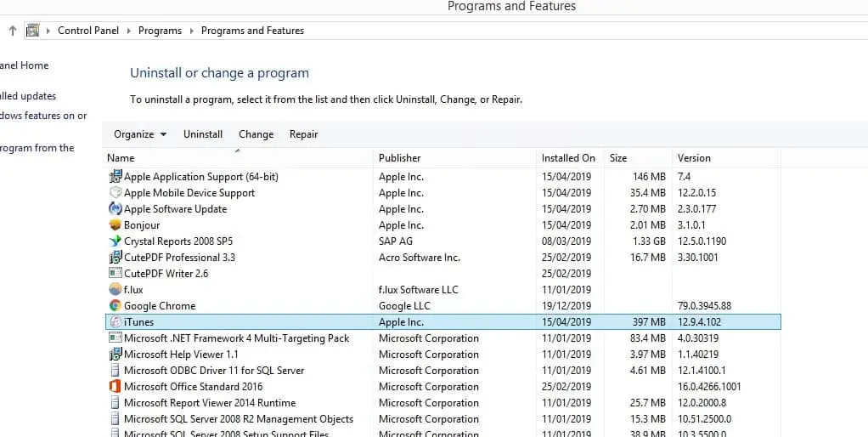Click the 397 MB size cell
This screenshot has width=868, height=437.
[649, 321]
